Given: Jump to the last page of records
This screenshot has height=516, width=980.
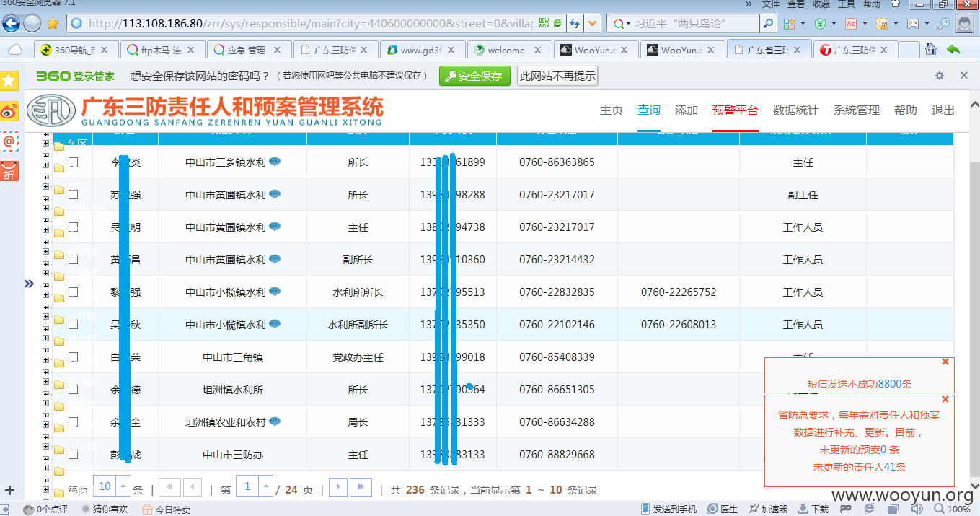Looking at the screenshot, I should tap(361, 487).
